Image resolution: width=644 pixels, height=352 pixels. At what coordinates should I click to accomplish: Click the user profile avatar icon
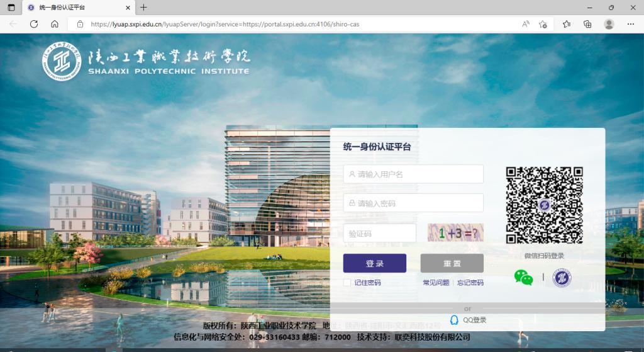[609, 24]
